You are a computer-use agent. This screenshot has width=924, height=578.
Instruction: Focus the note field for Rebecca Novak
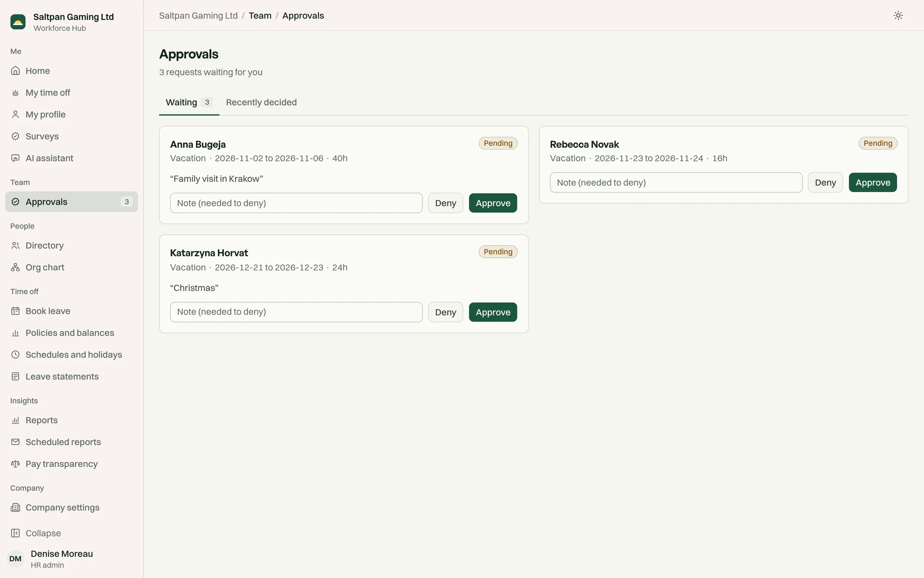pos(676,182)
